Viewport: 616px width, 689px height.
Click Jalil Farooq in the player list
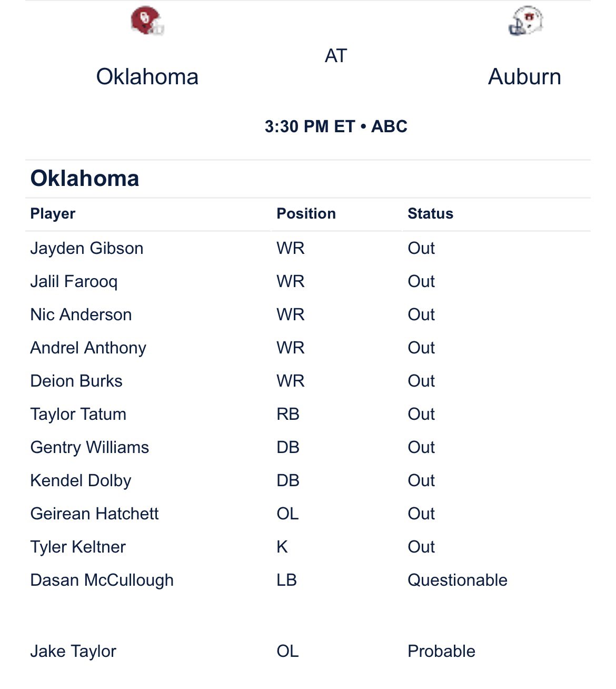(x=74, y=282)
